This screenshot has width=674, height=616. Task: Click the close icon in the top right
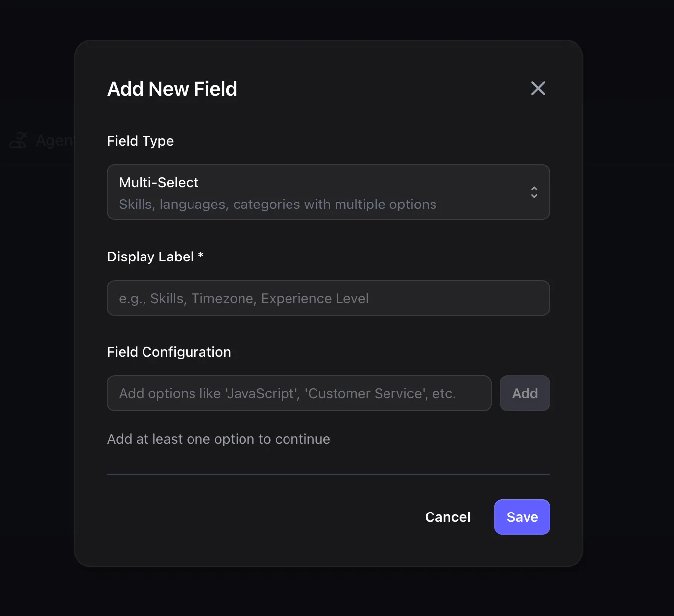(x=538, y=88)
